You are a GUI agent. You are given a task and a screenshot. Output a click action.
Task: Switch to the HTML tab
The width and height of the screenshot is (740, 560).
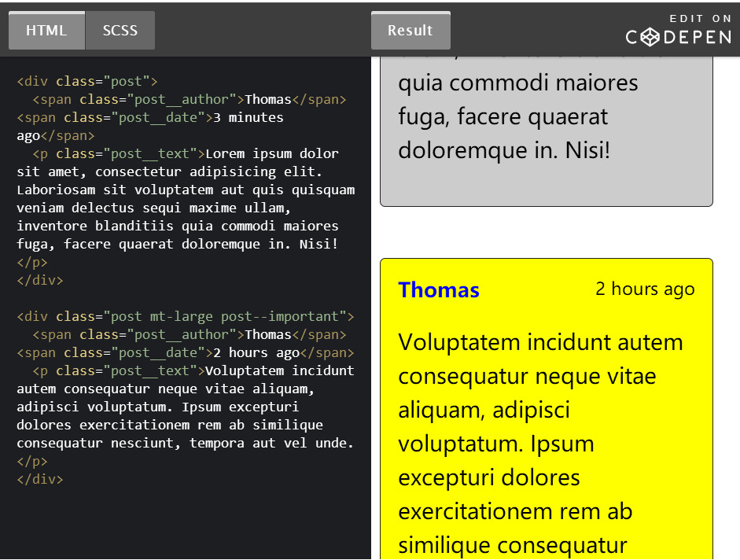(46, 31)
